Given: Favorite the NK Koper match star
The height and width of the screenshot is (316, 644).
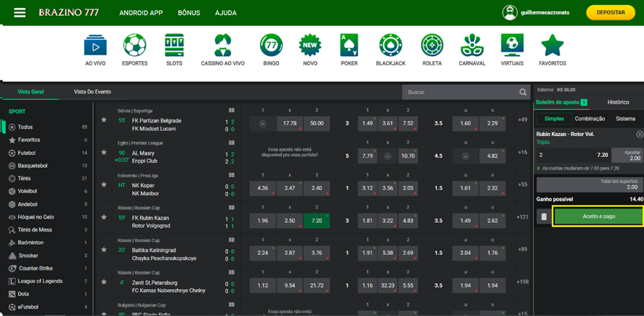Looking at the screenshot, I should click(104, 185).
